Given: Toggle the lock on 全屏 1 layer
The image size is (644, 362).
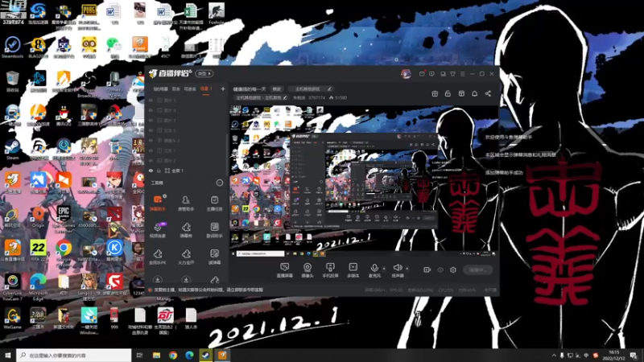Looking at the screenshot, I should click(159, 171).
